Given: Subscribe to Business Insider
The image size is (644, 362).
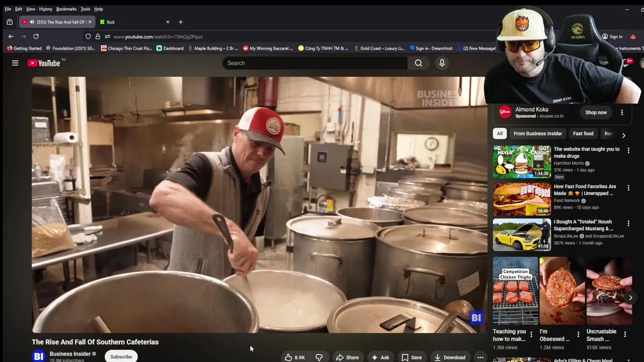Looking at the screenshot, I should click(121, 356).
